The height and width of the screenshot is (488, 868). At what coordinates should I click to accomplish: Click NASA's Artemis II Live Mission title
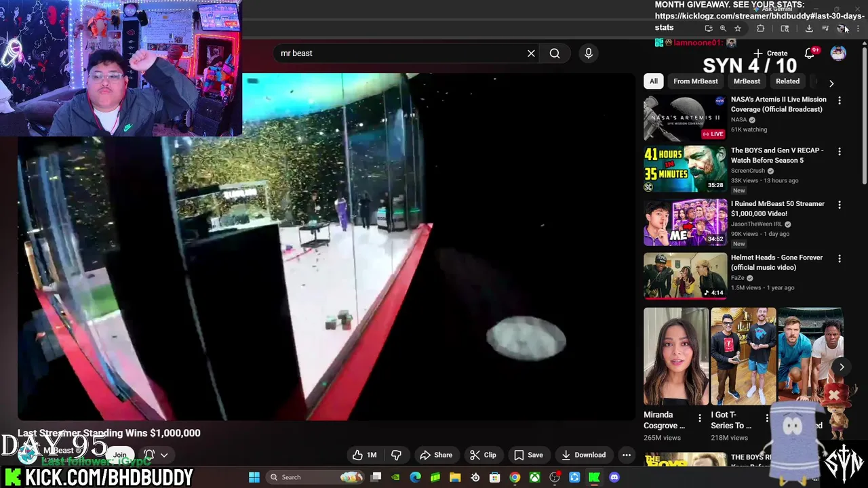click(x=778, y=104)
